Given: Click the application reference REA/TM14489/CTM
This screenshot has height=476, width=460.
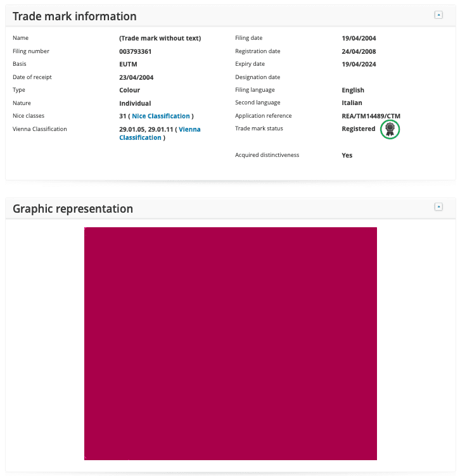Looking at the screenshot, I should pyautogui.click(x=371, y=116).
